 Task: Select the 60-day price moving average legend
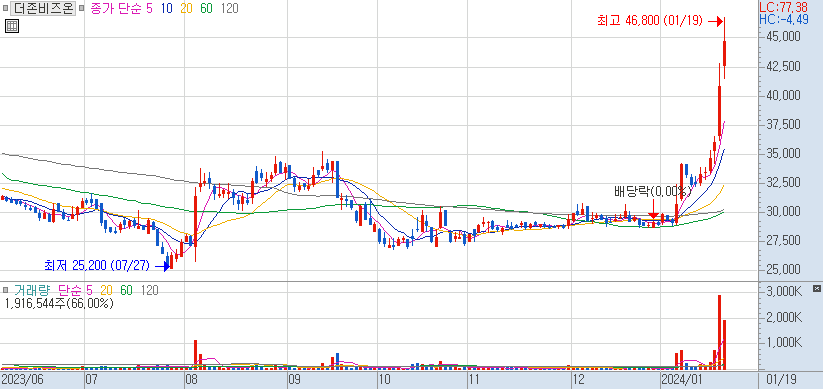coord(206,9)
